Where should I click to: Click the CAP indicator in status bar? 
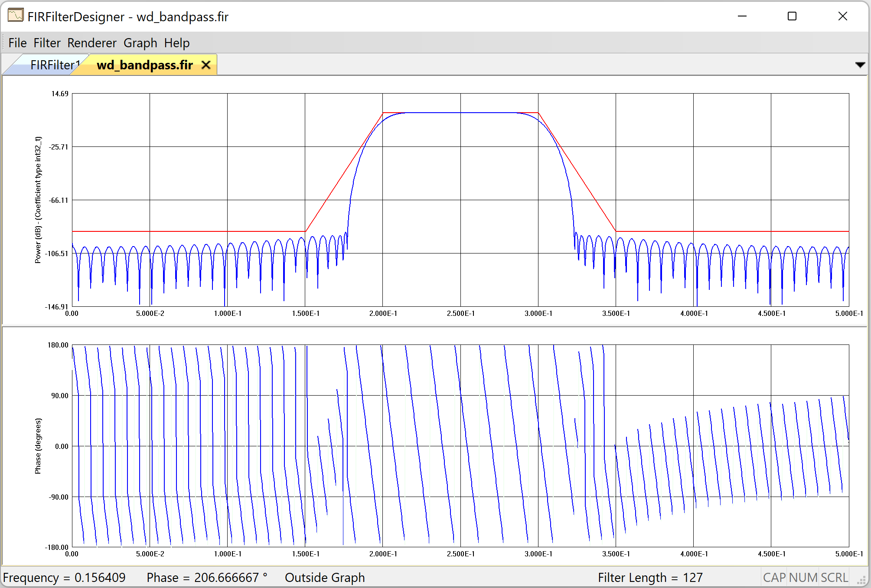tap(774, 578)
